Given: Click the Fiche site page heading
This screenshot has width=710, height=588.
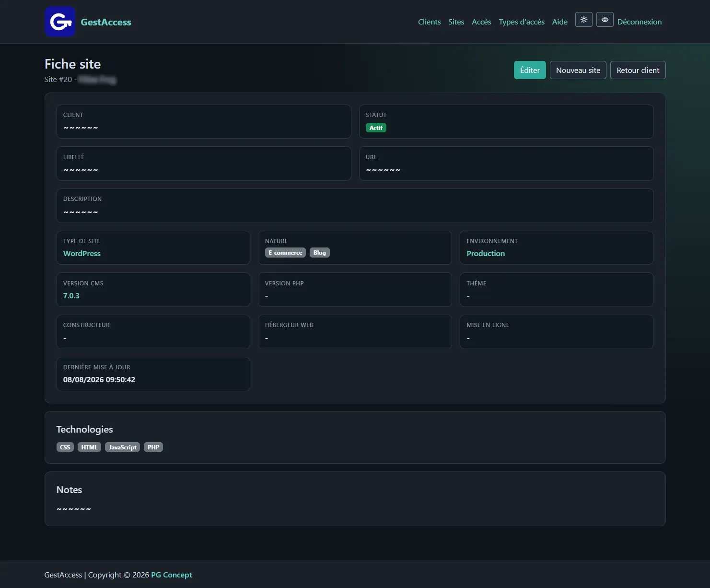Looking at the screenshot, I should pos(73,64).
